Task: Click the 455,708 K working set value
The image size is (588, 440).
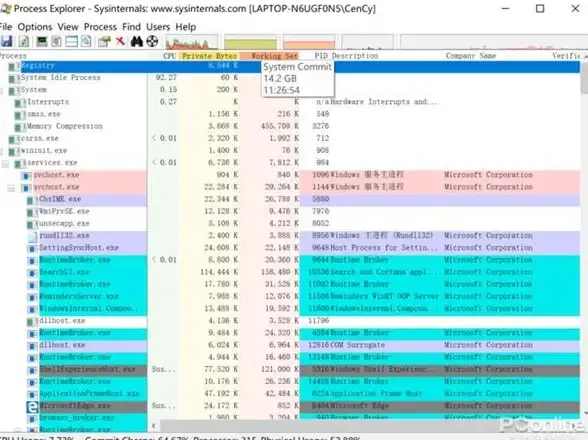Action: point(280,126)
